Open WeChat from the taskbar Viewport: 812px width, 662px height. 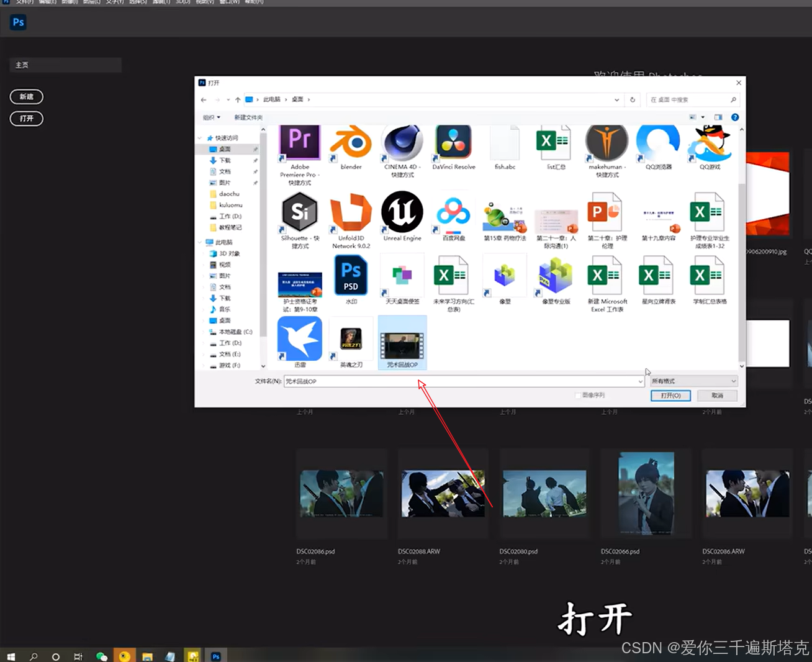point(102,656)
